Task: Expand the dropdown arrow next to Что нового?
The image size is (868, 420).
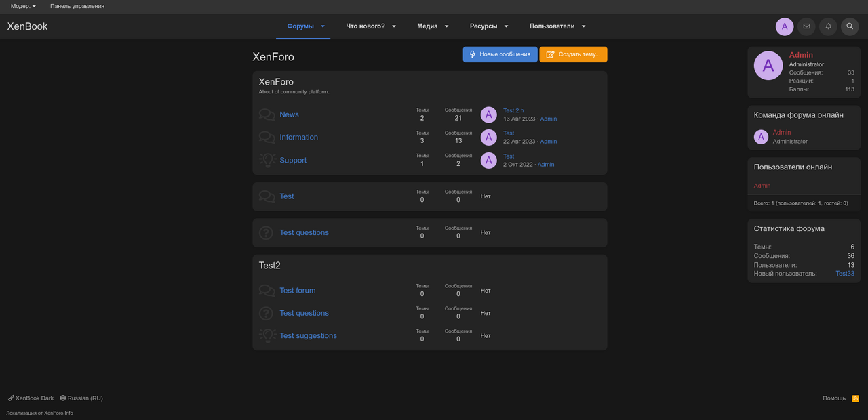Action: [x=394, y=26]
